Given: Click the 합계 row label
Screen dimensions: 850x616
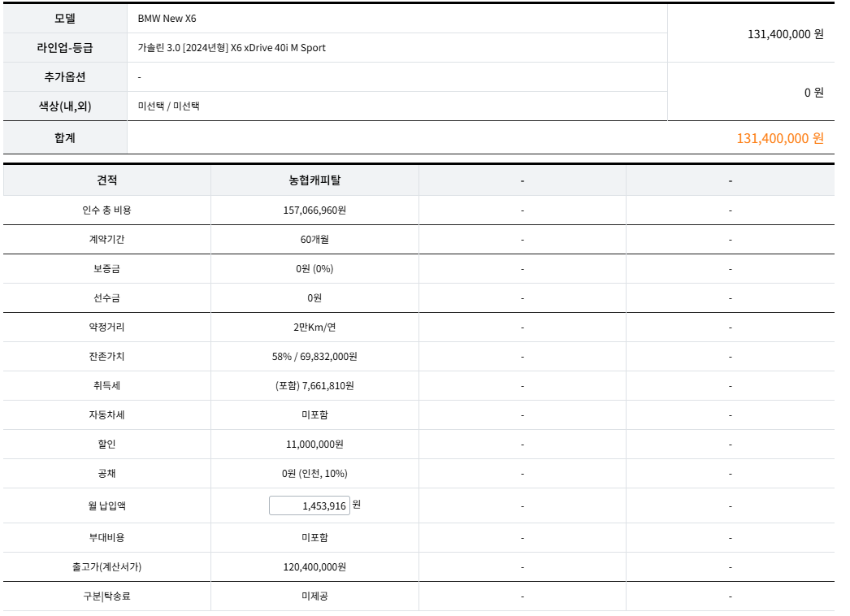Looking at the screenshot, I should pyautogui.click(x=65, y=138).
